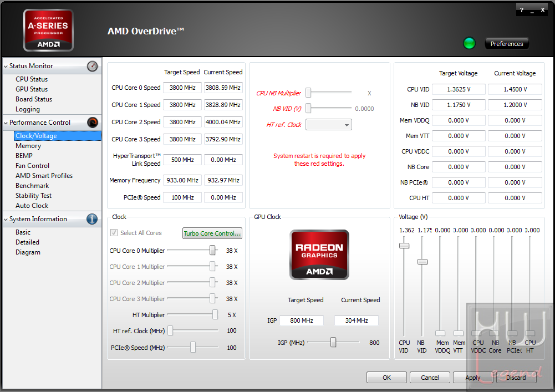
Task: Click the CPU Core 3 Multiplier slider handle
Action: 212,298
